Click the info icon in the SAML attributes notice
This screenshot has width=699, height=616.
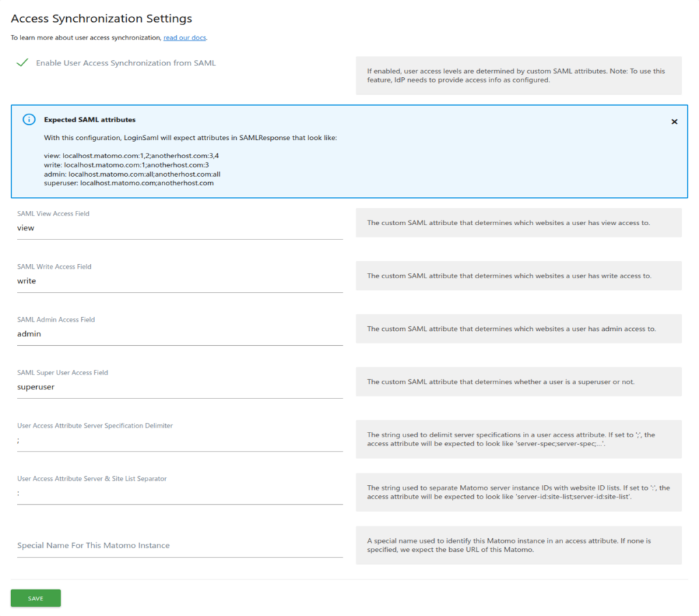click(29, 119)
